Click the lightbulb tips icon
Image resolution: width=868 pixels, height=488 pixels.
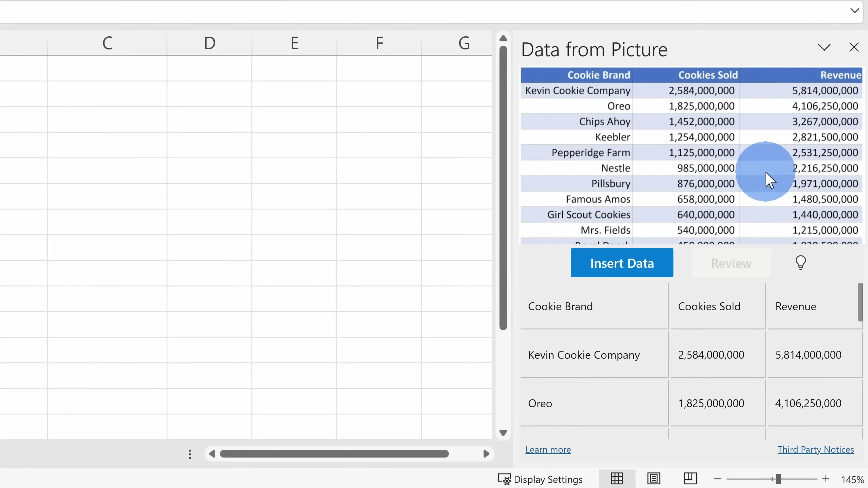[x=801, y=263]
